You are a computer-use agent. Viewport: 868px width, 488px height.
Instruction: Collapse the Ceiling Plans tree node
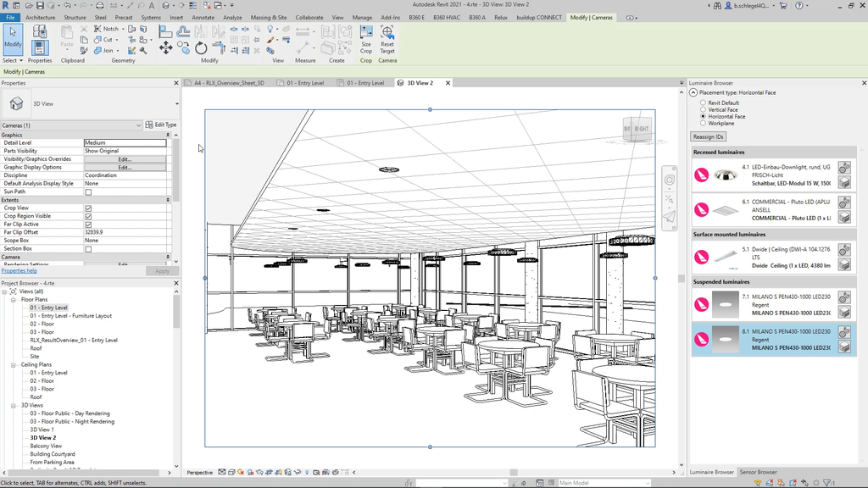pyautogui.click(x=14, y=365)
